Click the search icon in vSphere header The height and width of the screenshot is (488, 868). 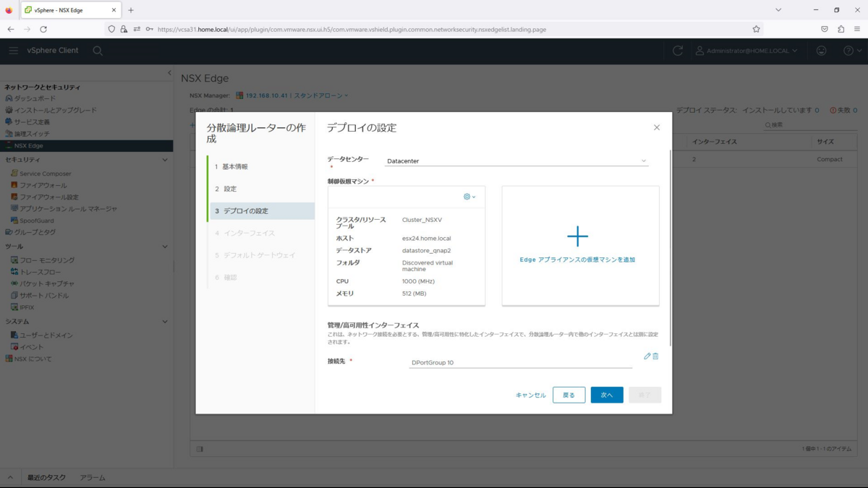pos(98,51)
